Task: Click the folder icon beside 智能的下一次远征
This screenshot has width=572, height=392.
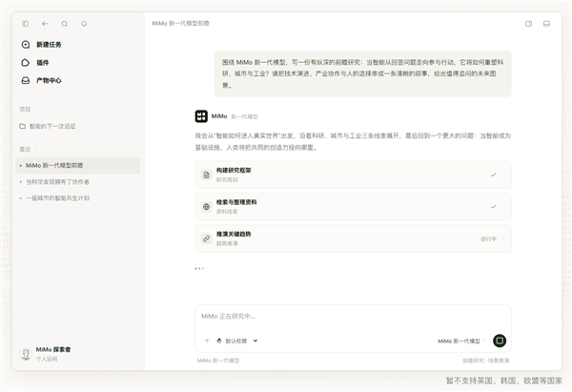Action: click(22, 126)
